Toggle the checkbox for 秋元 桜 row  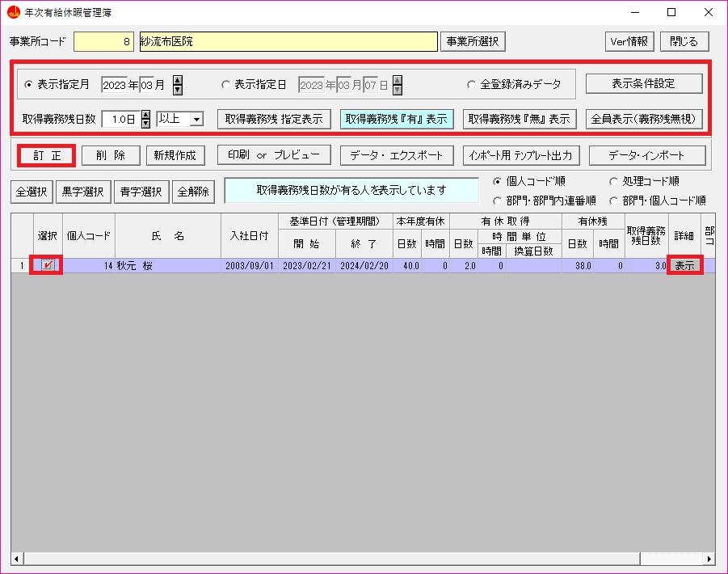tap(48, 265)
